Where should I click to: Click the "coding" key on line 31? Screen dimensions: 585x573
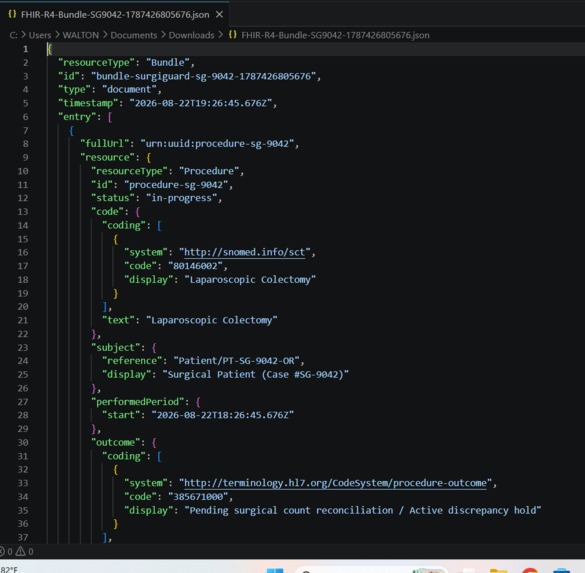(124, 456)
